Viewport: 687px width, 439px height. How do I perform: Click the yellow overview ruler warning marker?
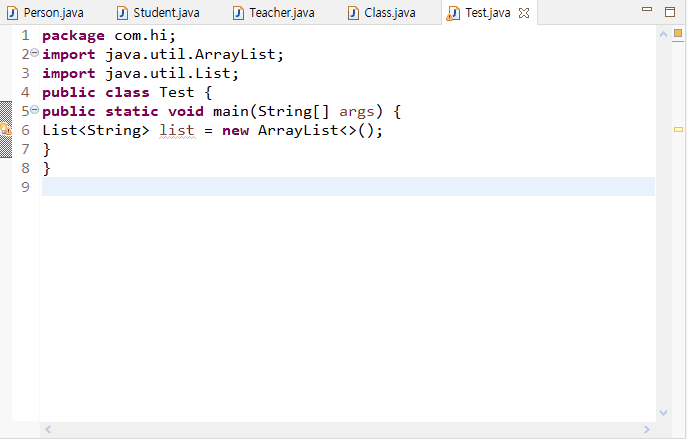pos(678,129)
